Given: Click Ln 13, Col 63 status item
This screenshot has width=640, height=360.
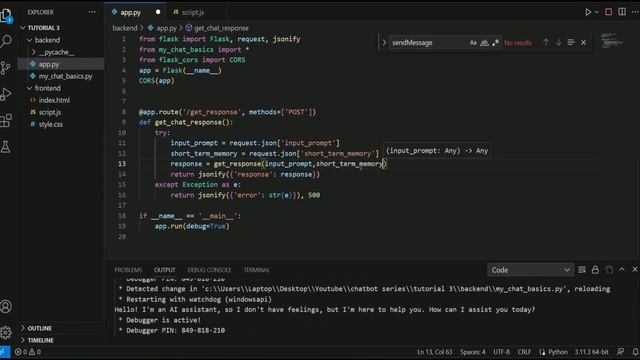Looking at the screenshot, I should coord(435,352).
